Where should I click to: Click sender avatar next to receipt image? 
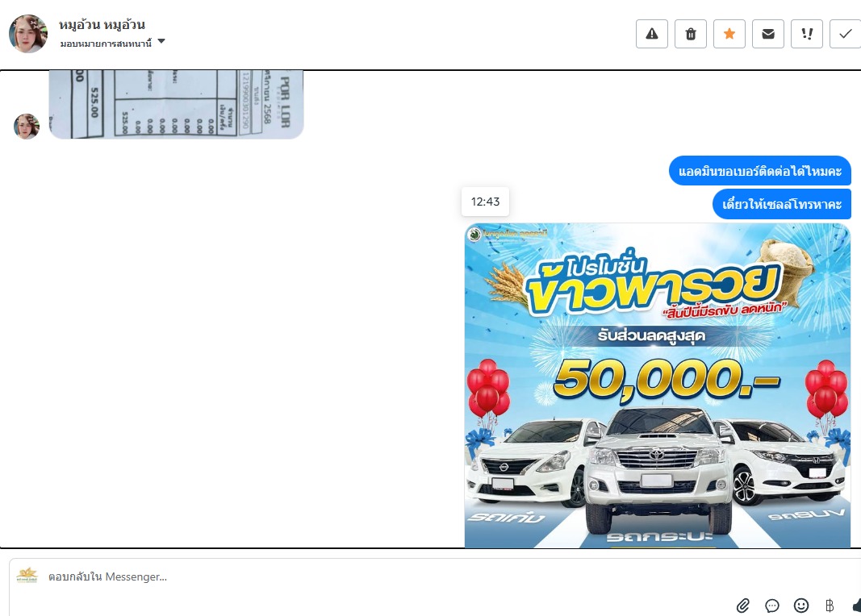pyautogui.click(x=27, y=126)
